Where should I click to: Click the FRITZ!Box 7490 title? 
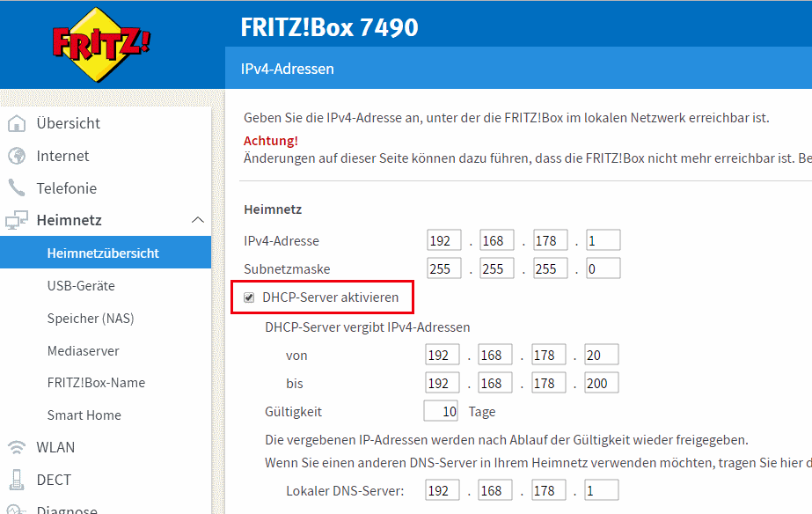pos(329,27)
